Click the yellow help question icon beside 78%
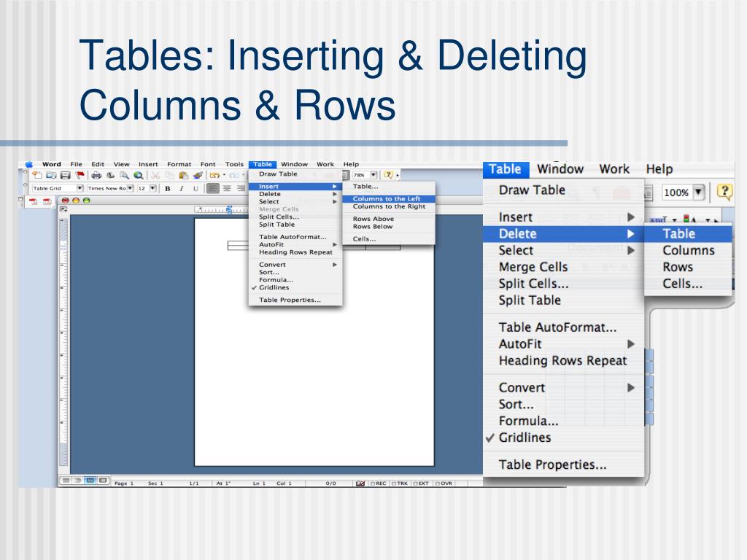 [388, 175]
